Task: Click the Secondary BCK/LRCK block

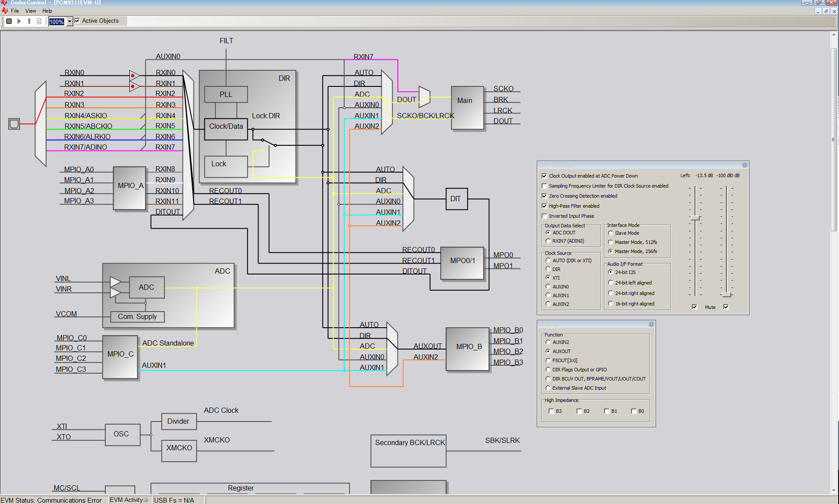Action: click(408, 450)
